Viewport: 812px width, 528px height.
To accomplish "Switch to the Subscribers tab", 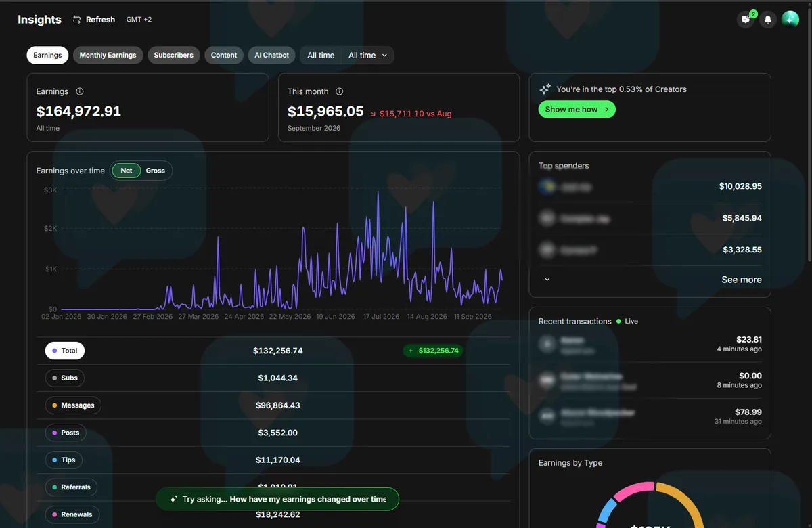I will click(174, 56).
